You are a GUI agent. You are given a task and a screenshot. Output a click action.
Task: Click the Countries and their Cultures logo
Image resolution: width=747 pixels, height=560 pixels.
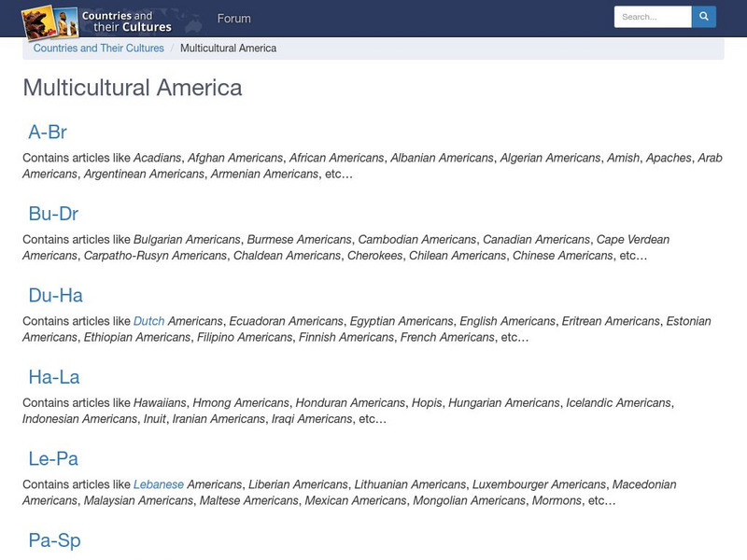point(97,20)
